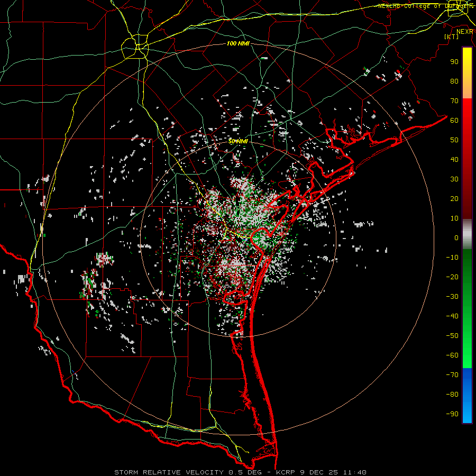
Task: Select the 50 value on velocity scale
Action: 454,140
